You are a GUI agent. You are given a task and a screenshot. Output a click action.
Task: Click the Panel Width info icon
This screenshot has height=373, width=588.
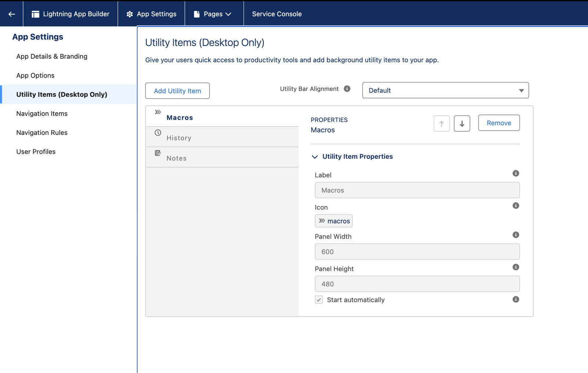516,235
